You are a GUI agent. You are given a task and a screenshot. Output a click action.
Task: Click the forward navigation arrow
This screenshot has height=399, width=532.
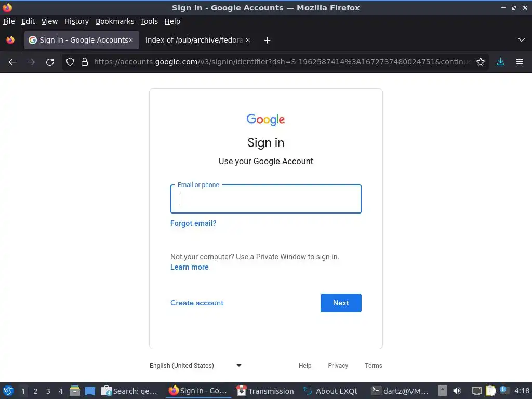[31, 62]
